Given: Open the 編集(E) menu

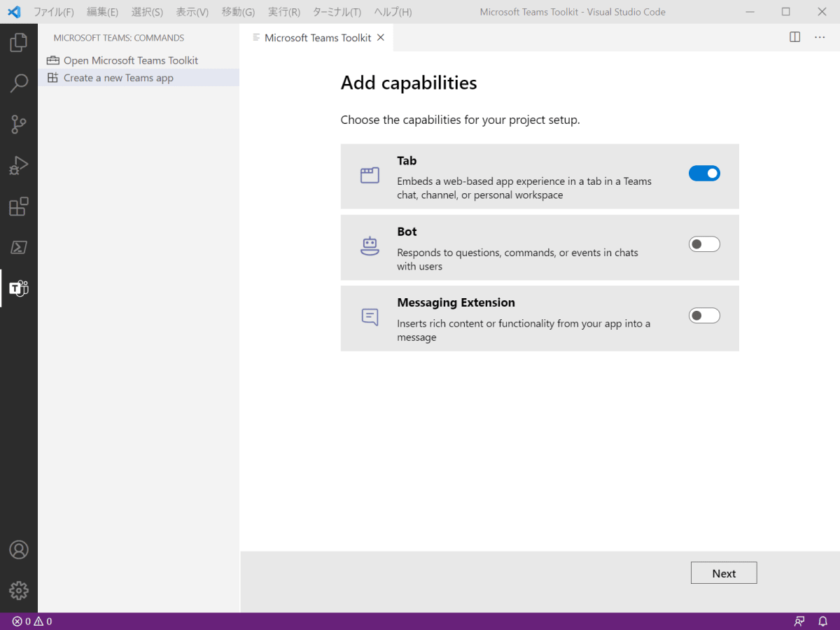Looking at the screenshot, I should tap(102, 12).
